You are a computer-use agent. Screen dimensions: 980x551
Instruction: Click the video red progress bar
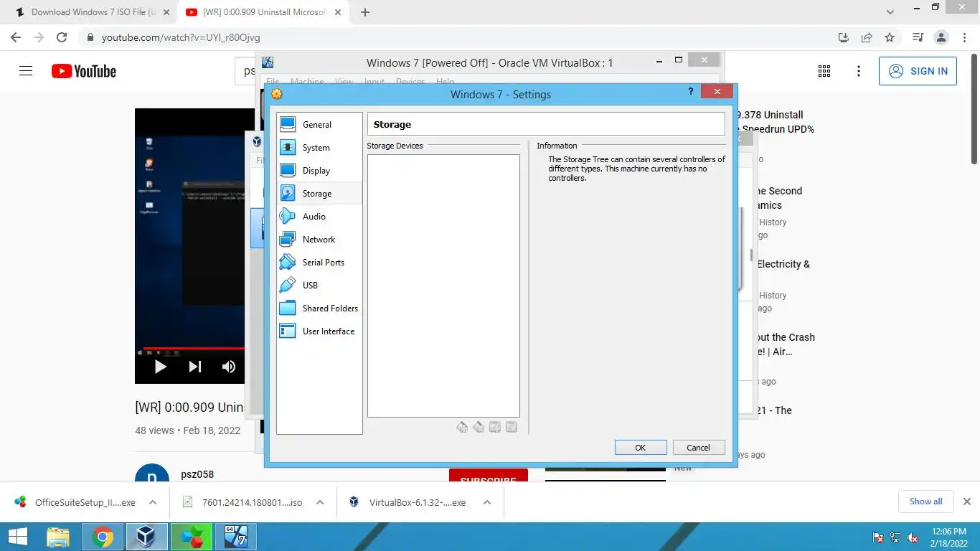(194, 349)
